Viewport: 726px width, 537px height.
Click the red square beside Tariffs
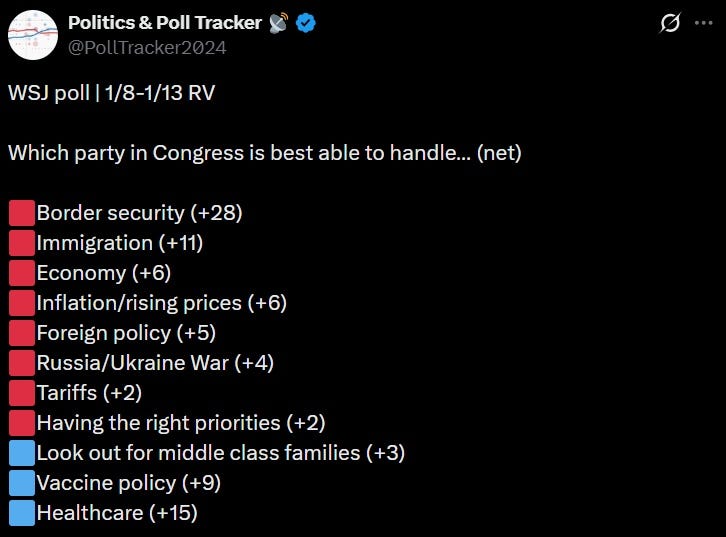pyautogui.click(x=22, y=393)
